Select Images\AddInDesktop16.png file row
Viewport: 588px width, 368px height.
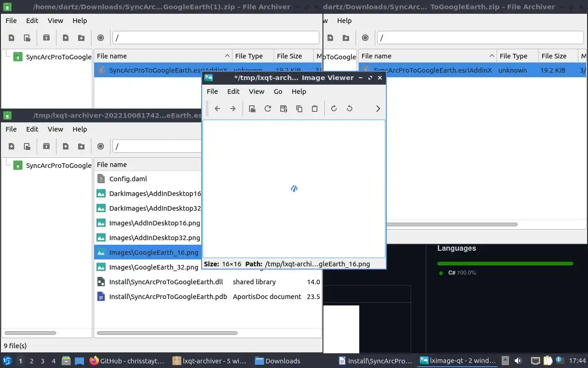pyautogui.click(x=147, y=223)
